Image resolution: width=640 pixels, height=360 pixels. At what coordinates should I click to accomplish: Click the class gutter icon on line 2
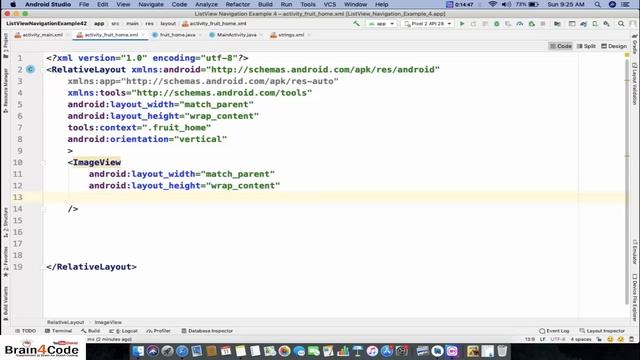31,69
